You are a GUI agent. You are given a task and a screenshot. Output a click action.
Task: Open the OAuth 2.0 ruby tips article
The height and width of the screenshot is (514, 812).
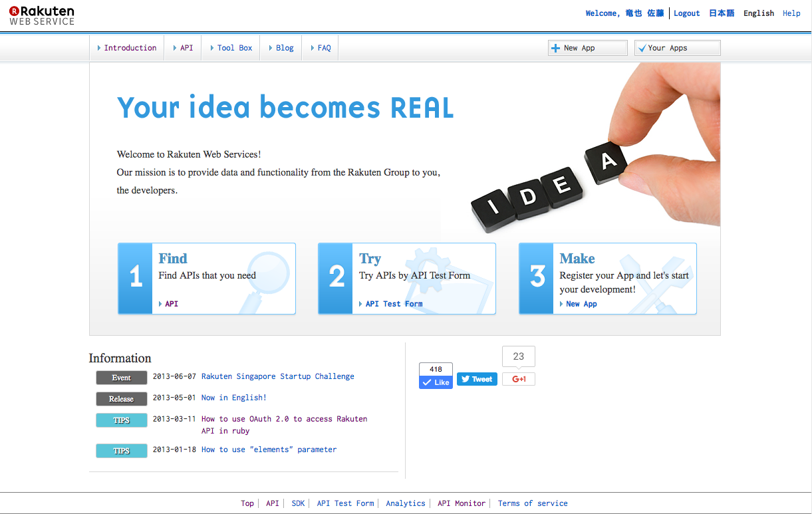(x=285, y=425)
